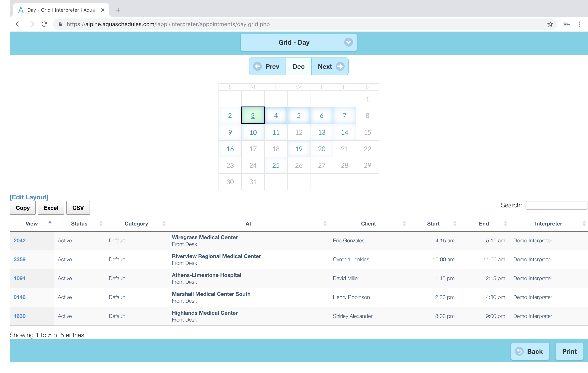The image size is (588, 373).
Task: Sort the table by Status
Action: coord(79,224)
